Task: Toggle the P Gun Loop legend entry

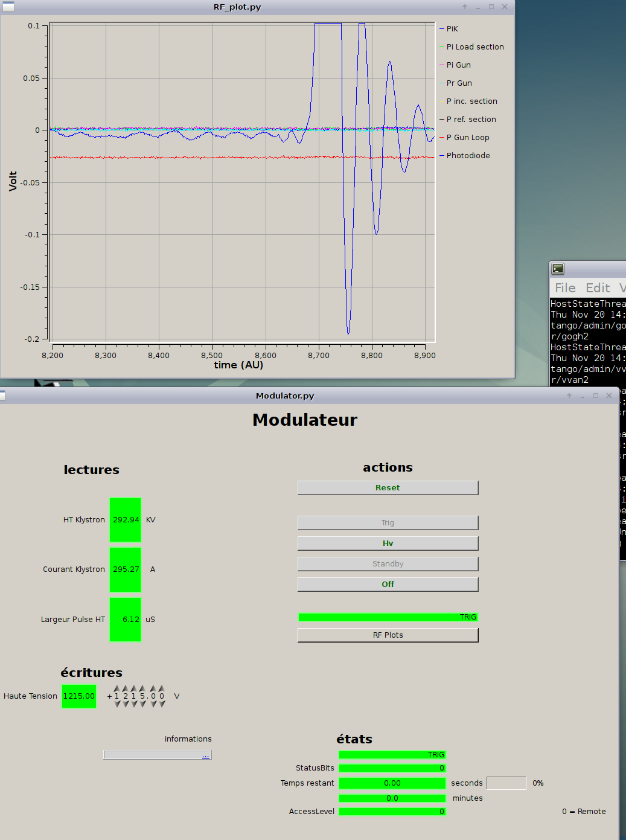Action: click(x=468, y=138)
